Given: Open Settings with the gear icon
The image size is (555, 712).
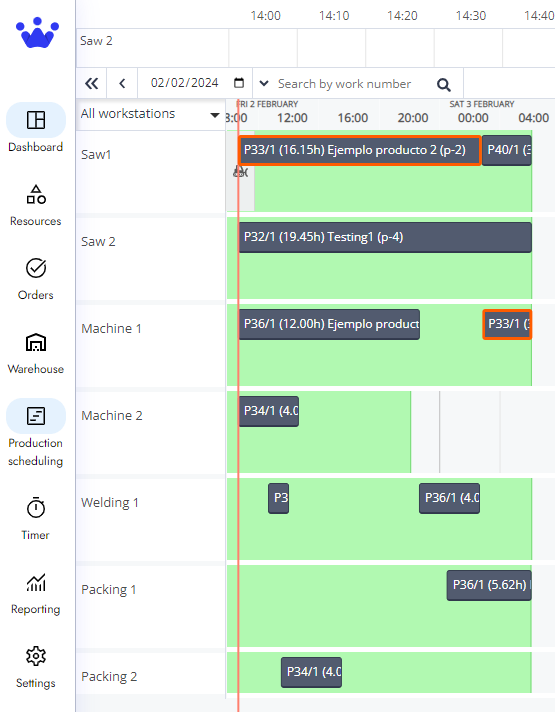Looking at the screenshot, I should pyautogui.click(x=35, y=667).
